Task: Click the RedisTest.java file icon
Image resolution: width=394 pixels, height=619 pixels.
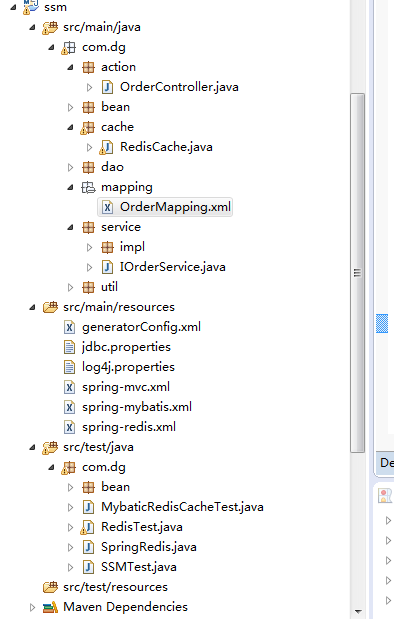Action: pyautogui.click(x=87, y=527)
